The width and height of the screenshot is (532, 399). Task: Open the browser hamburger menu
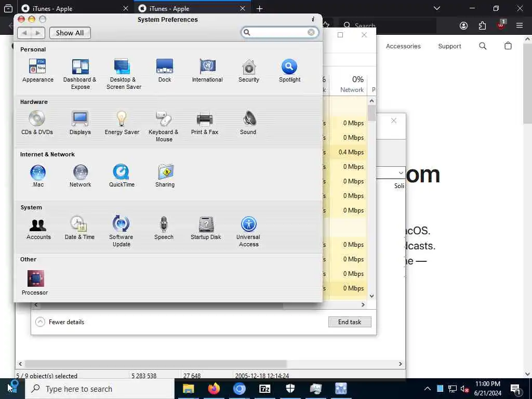click(x=520, y=25)
